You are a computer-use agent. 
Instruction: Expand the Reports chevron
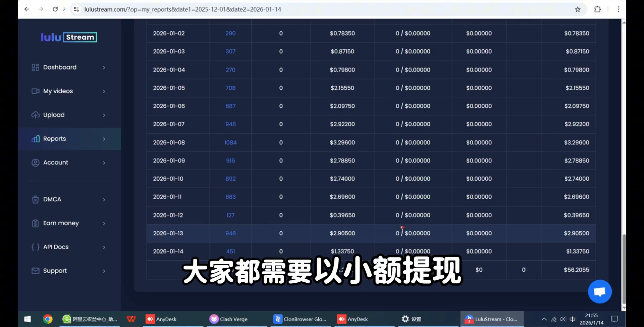104,139
